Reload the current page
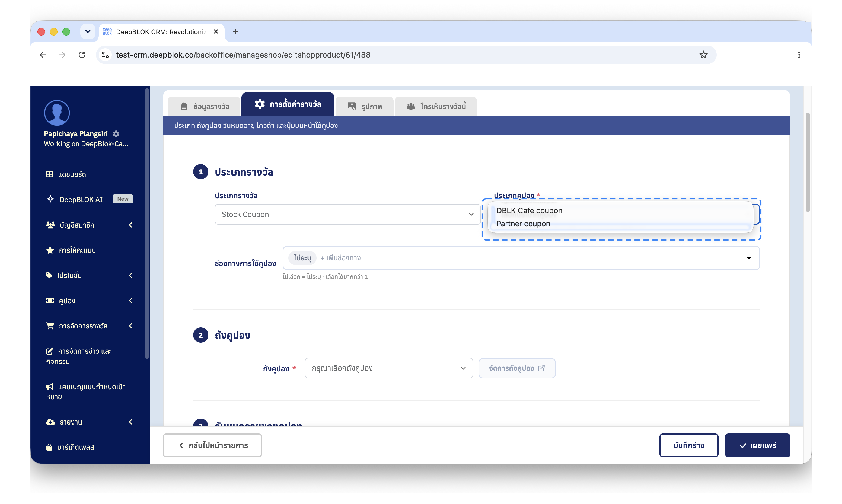This screenshot has width=842, height=504. tap(82, 55)
